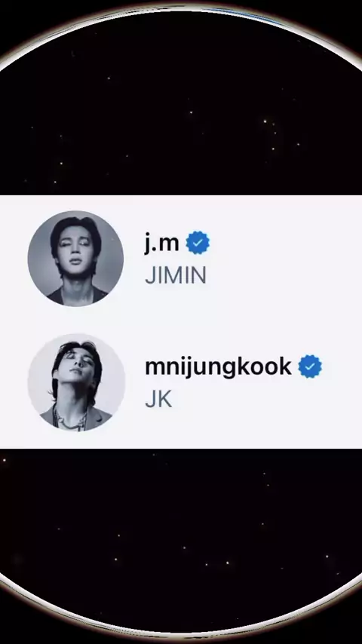Tap the JIMIN display name
Image resolution: width=362 pixels, height=644 pixels.
[x=176, y=276]
